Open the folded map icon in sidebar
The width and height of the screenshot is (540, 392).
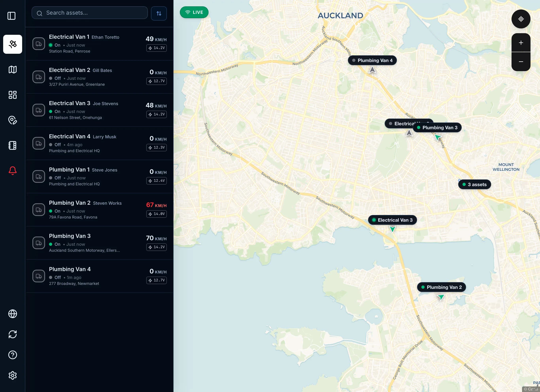[13, 70]
